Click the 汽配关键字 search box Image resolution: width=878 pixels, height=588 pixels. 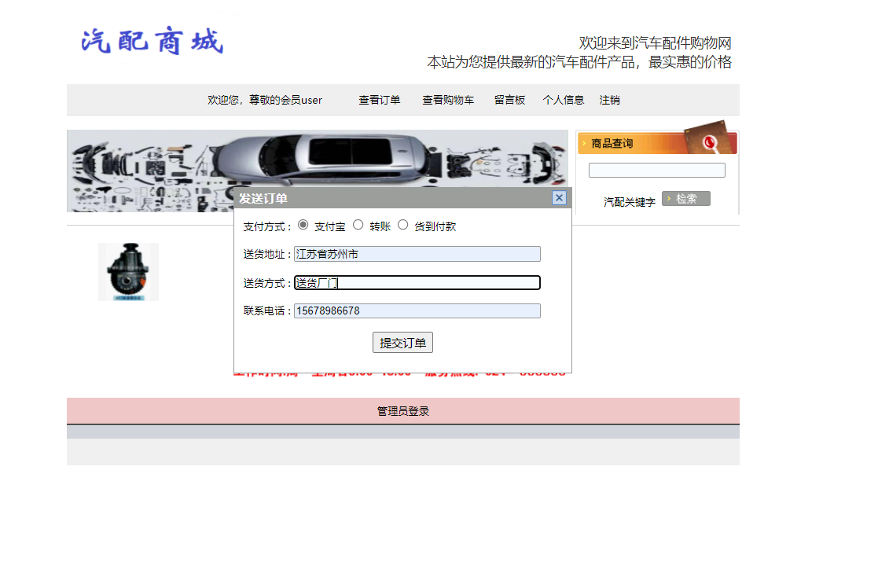(x=656, y=170)
